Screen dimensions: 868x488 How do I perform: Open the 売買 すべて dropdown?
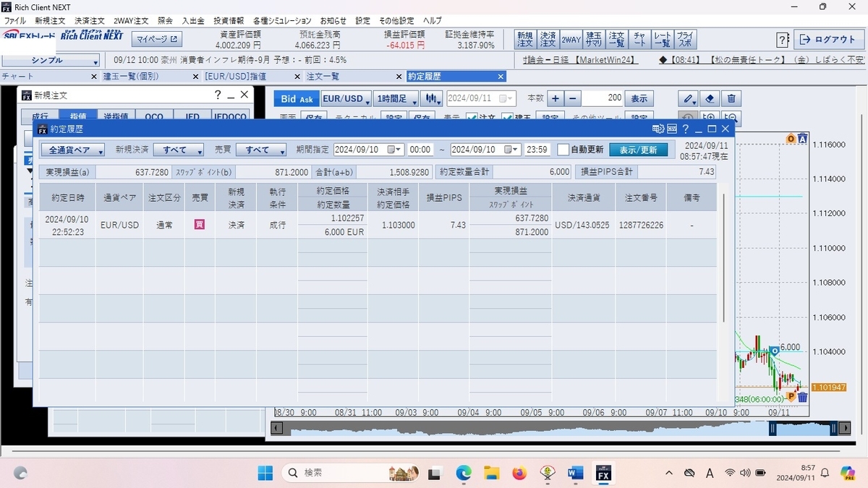[x=263, y=150]
